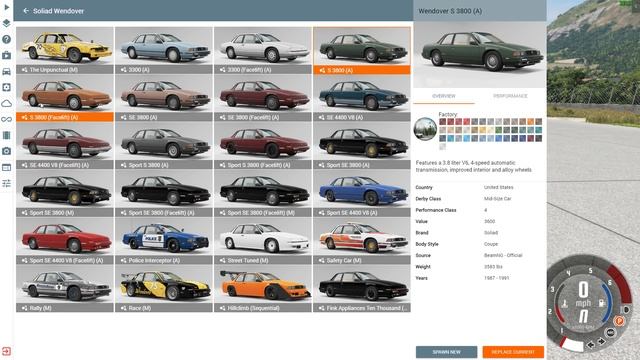The image size is (640, 360).
Task: Open the target box icon in the sidebar
Action: 7,87
